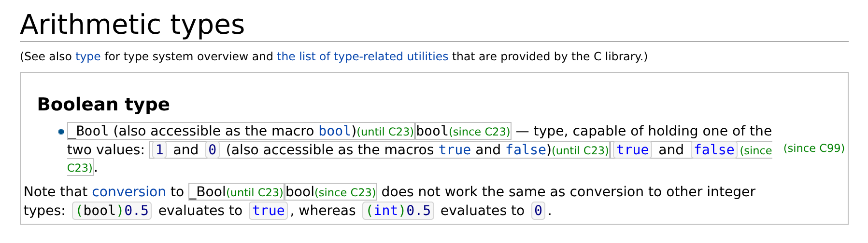Click the "(since C99)" annotation
Screen dimensions: 868x243
click(x=814, y=148)
